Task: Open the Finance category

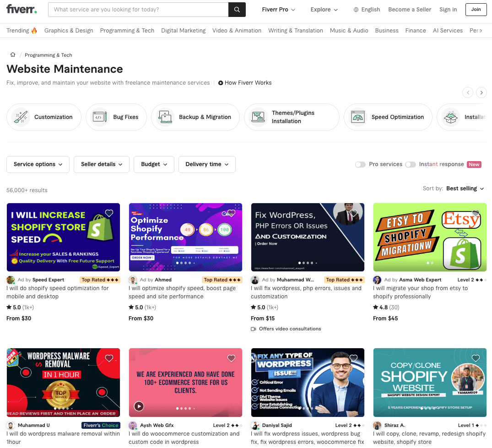Action: click(x=416, y=31)
